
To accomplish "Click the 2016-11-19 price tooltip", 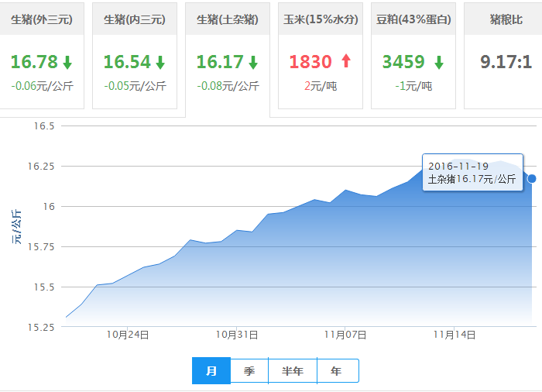I will pyautogui.click(x=472, y=172).
